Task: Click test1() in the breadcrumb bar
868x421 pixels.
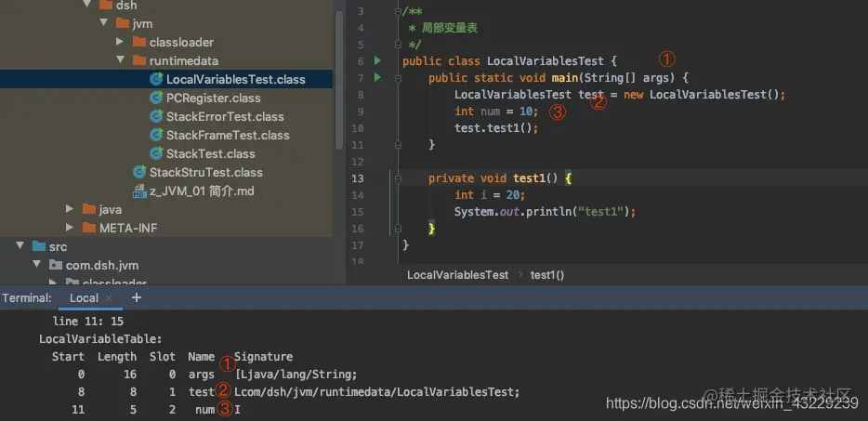Action: 547,275
